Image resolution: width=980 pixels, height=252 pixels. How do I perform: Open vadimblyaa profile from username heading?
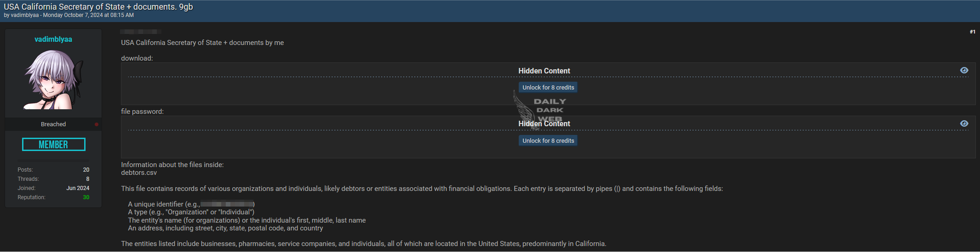point(53,39)
